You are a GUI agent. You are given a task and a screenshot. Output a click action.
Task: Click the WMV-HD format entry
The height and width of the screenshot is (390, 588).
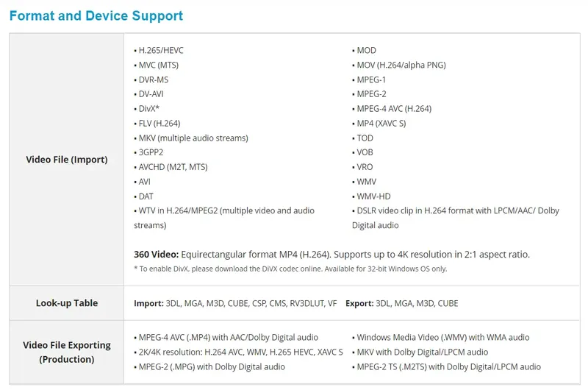(x=373, y=196)
